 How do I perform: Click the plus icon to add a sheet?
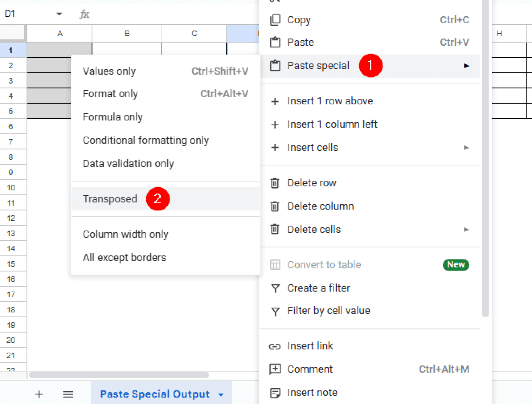coord(39,394)
